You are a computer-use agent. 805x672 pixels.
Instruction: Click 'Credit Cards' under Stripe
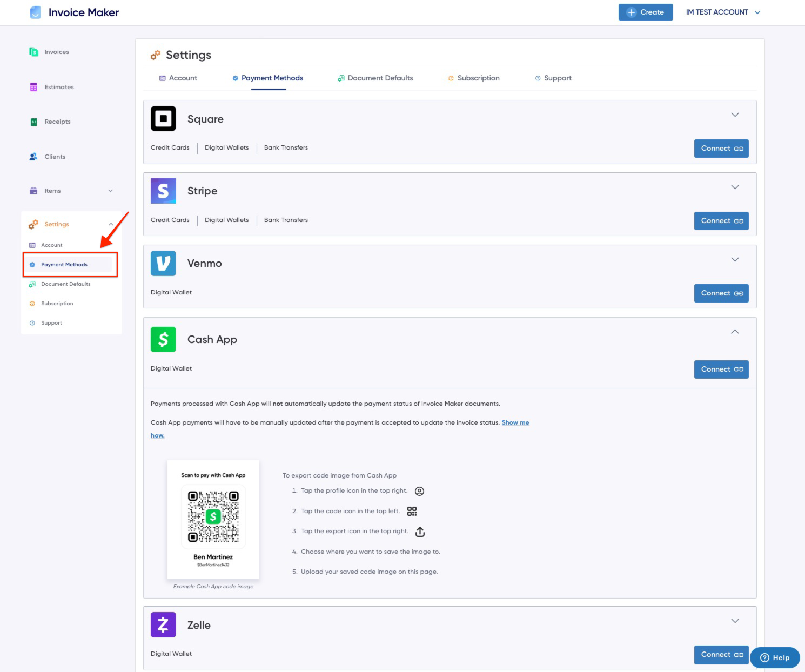170,220
